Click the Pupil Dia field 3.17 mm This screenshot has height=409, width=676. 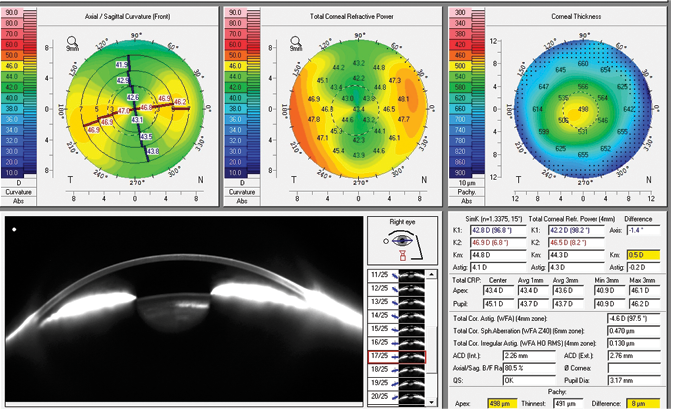click(x=634, y=381)
